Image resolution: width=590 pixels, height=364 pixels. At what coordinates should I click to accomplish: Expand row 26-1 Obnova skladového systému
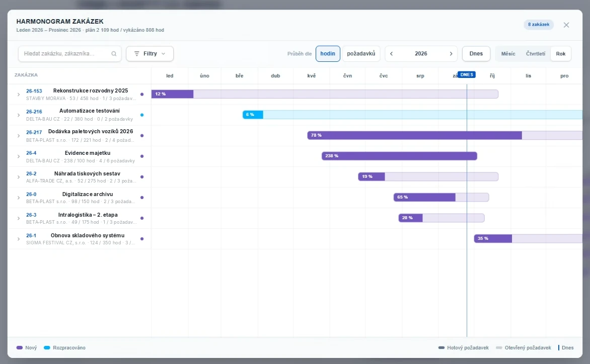[x=19, y=239]
